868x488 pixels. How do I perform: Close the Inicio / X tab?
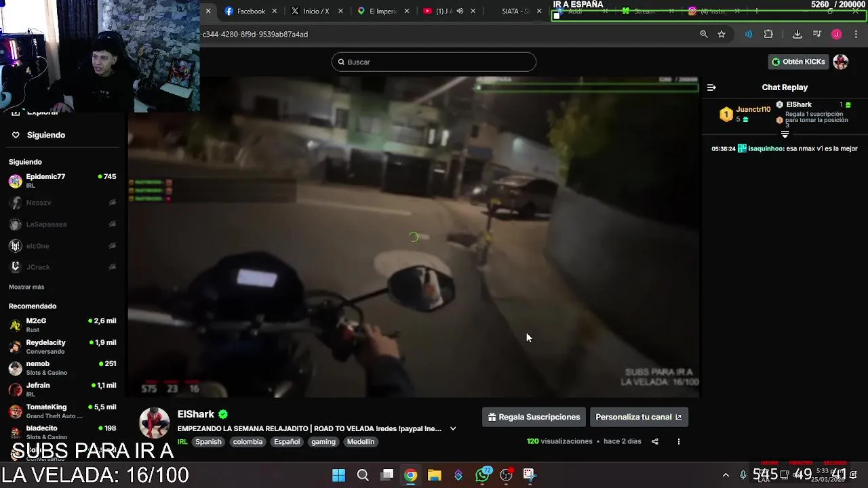pos(340,11)
